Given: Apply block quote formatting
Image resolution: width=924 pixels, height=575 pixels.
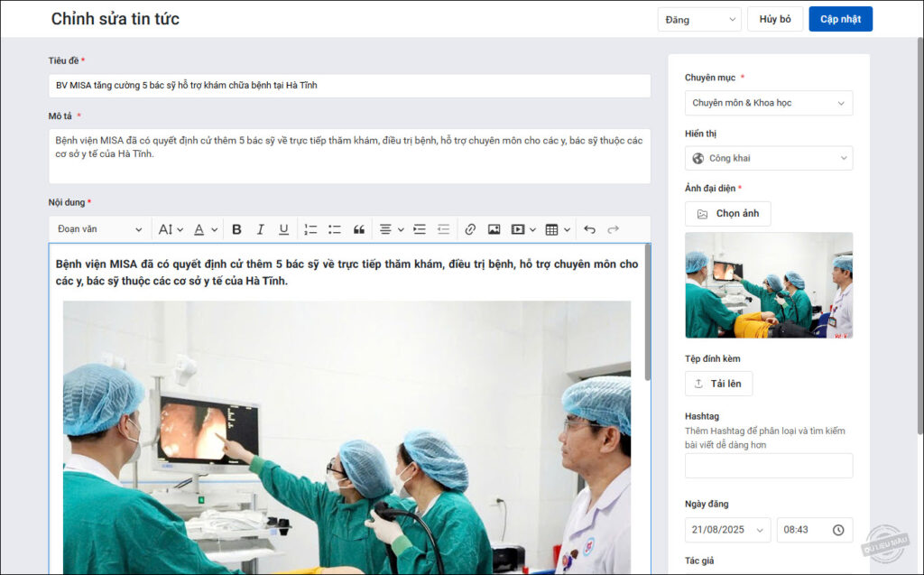Looking at the screenshot, I should click(x=359, y=229).
